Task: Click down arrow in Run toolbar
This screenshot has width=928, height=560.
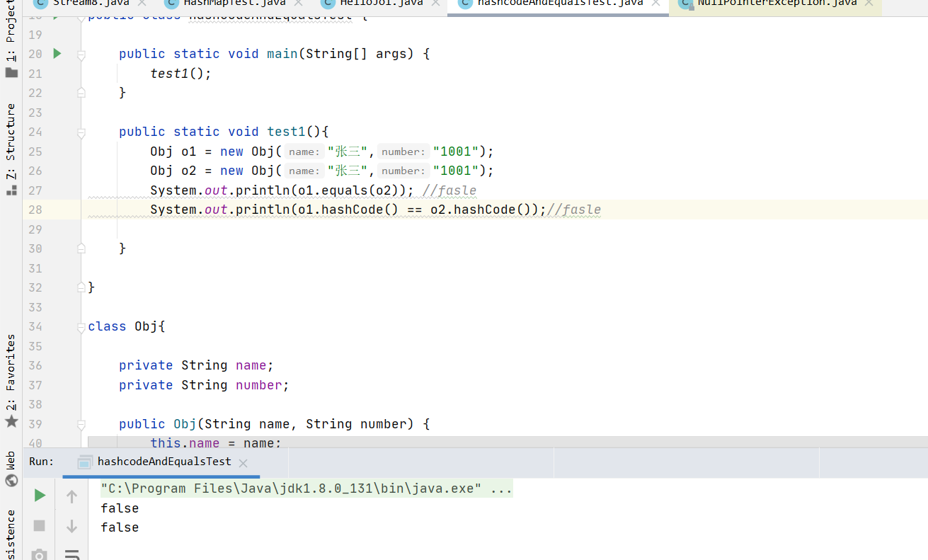Action: pos(71,525)
